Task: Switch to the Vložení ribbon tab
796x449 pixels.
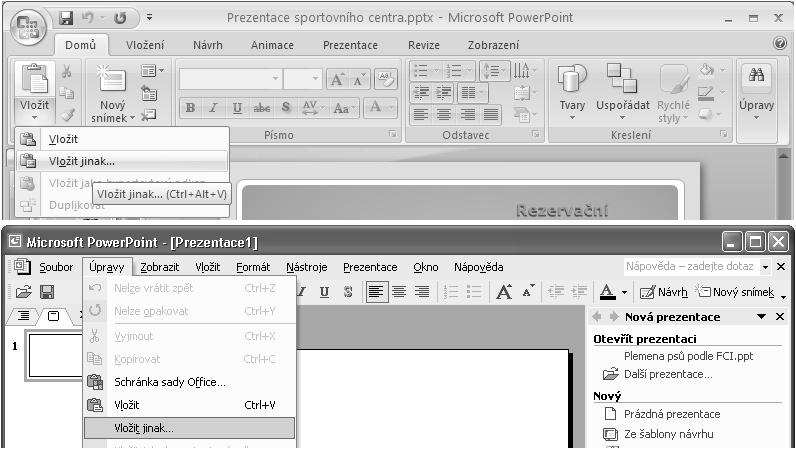Action: (x=145, y=45)
